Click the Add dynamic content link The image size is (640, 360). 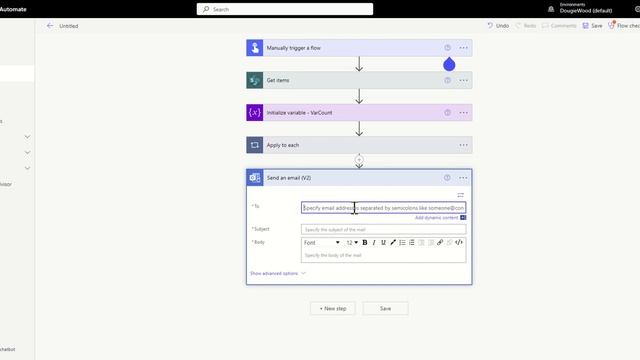436,218
